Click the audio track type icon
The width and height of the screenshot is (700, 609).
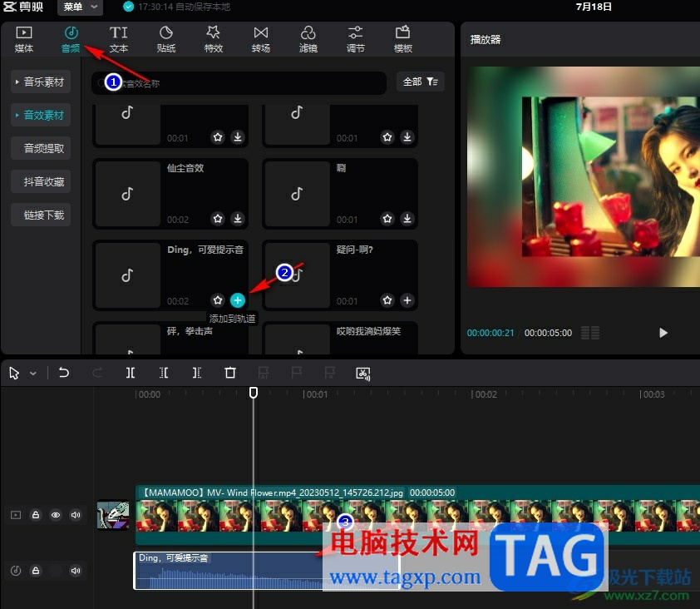click(16, 571)
